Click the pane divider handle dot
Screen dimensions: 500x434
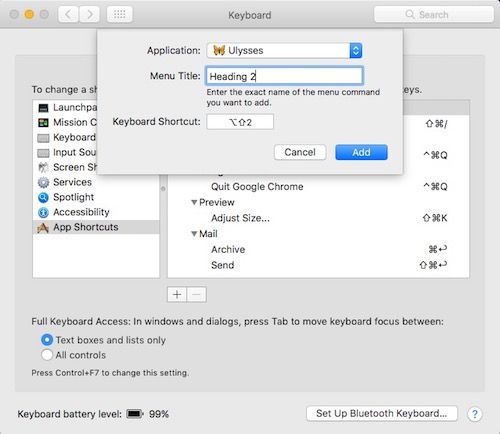point(163,189)
